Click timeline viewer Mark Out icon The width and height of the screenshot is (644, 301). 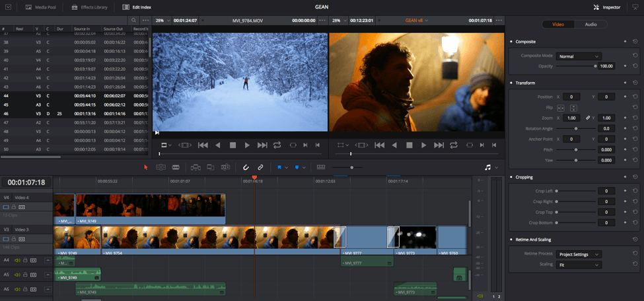(494, 145)
